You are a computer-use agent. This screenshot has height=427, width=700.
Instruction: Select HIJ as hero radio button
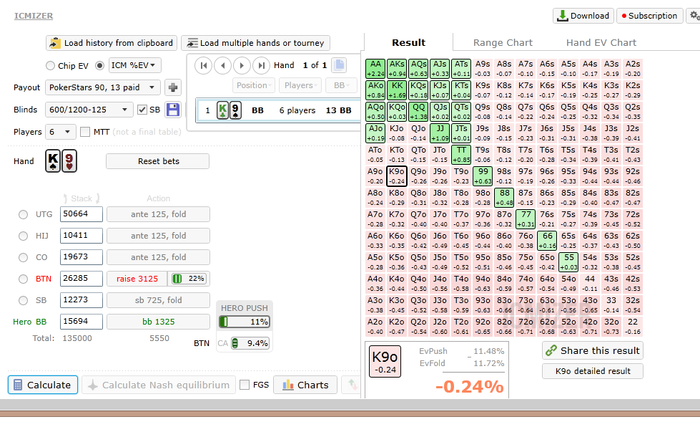tap(23, 236)
